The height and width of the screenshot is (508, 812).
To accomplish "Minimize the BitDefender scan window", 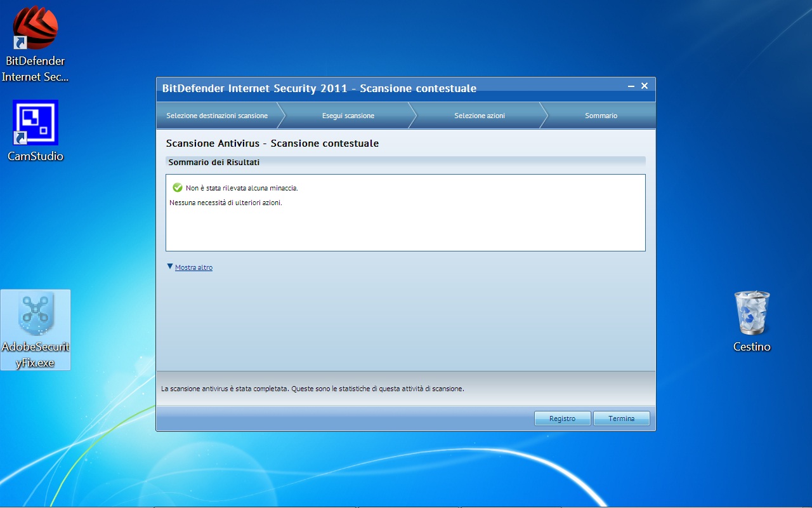I will [x=631, y=86].
